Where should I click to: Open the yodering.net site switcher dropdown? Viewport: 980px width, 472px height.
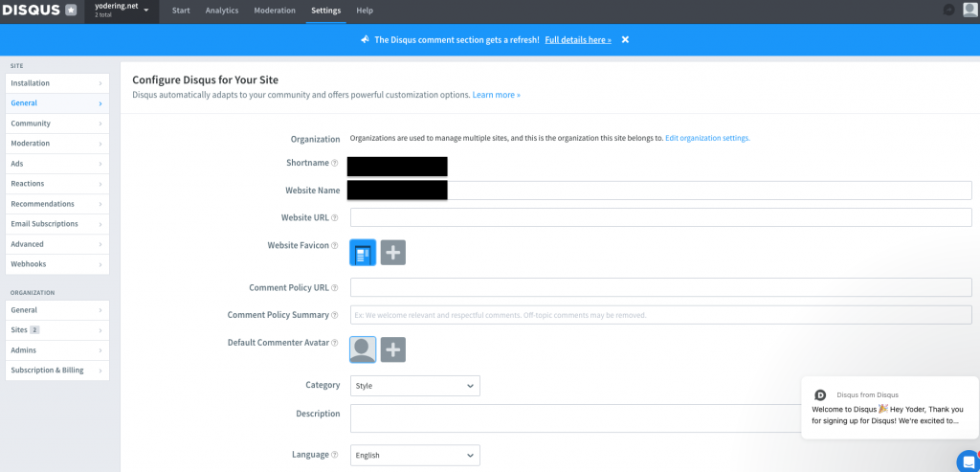(x=122, y=11)
